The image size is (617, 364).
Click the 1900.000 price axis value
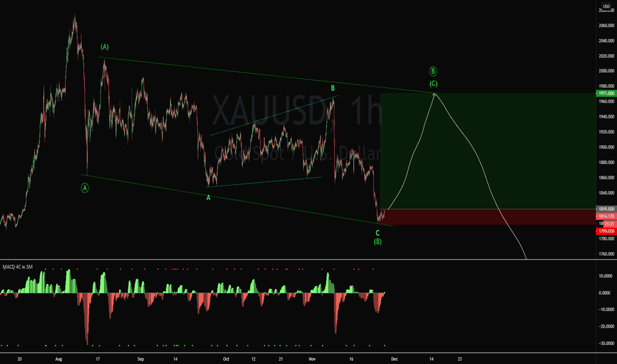pos(606,147)
